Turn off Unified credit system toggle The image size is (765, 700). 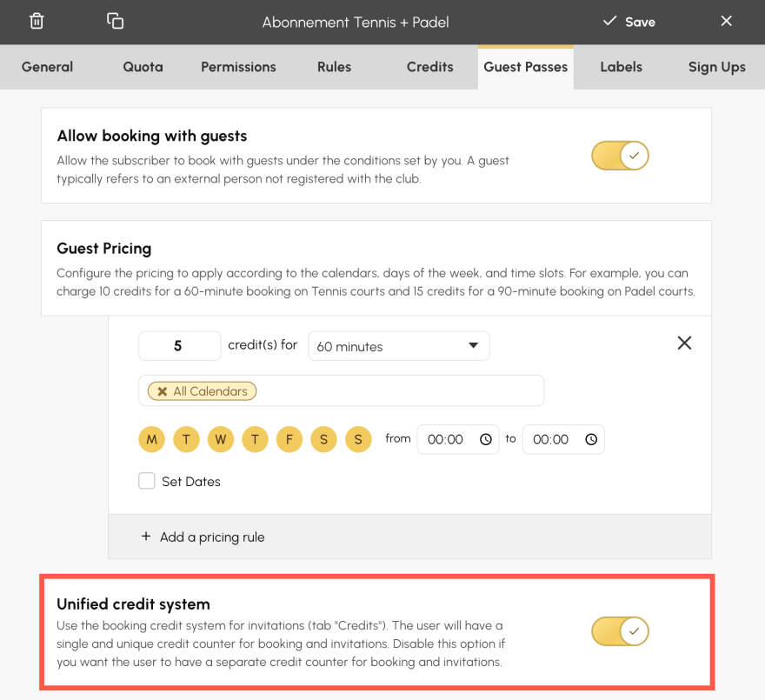coord(620,631)
